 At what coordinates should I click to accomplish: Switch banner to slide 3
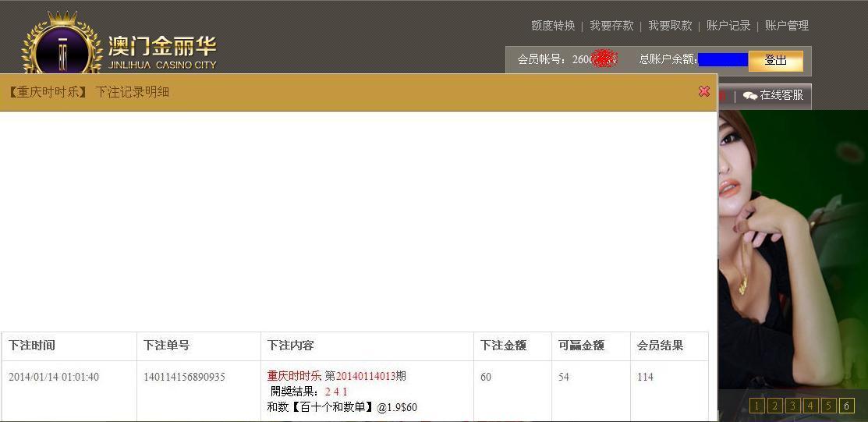[x=792, y=406]
